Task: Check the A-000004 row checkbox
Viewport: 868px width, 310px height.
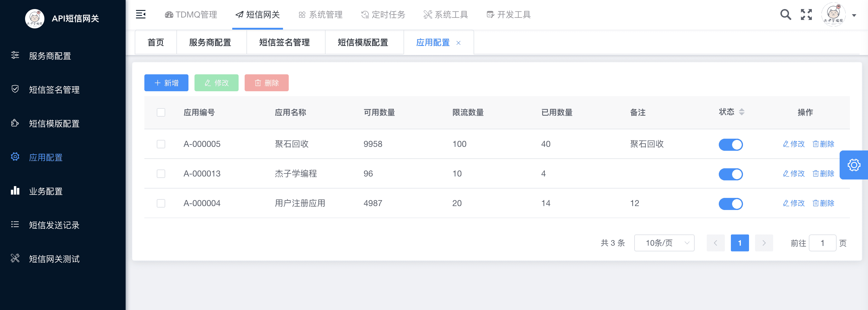Action: (161, 203)
